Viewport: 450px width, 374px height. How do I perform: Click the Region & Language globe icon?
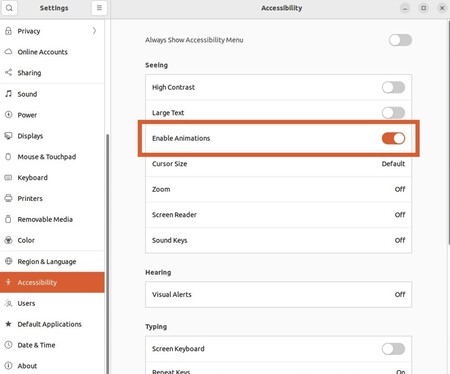click(x=8, y=261)
